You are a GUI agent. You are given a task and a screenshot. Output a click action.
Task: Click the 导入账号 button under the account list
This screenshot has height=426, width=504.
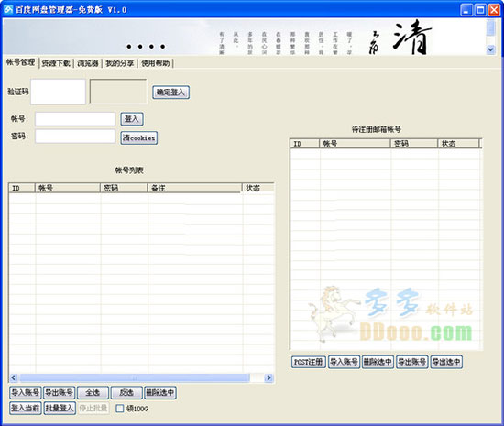[26, 393]
